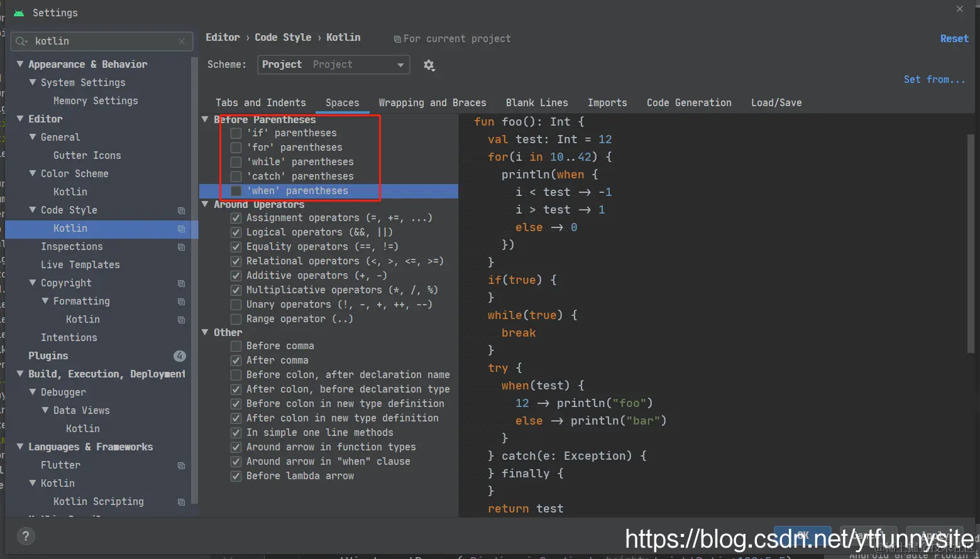Click the settings tree scrollbar
This screenshot has width=980, height=559.
coord(194,279)
